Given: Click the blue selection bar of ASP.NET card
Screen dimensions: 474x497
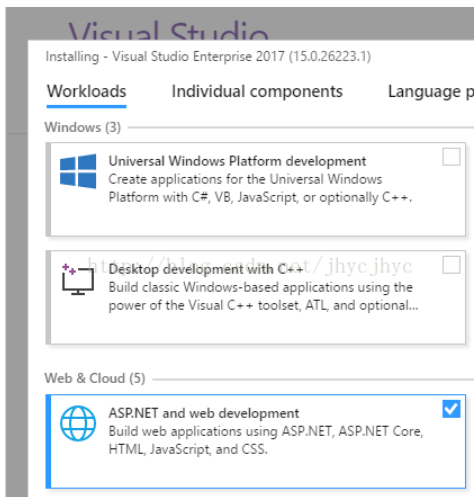Looking at the screenshot, I should pyautogui.click(x=48, y=441).
